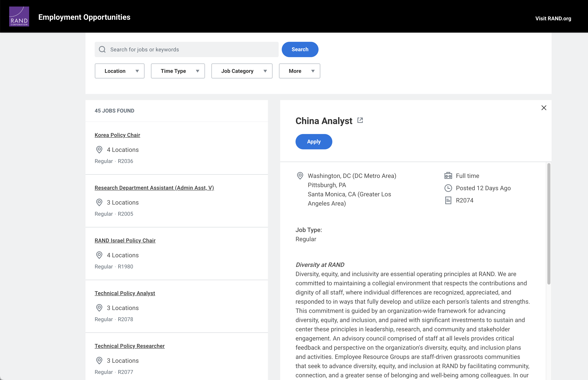Open the Technical Policy Analyst listing

125,293
